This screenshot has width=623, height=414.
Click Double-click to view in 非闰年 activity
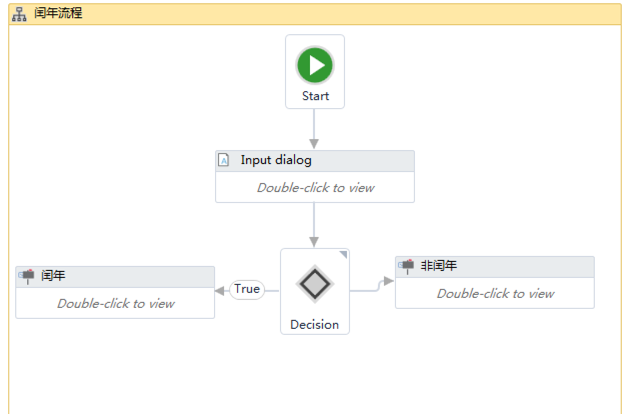[x=495, y=293]
